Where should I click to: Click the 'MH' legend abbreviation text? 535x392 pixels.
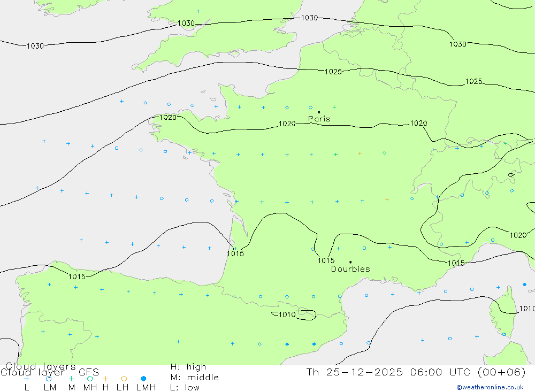(90, 388)
